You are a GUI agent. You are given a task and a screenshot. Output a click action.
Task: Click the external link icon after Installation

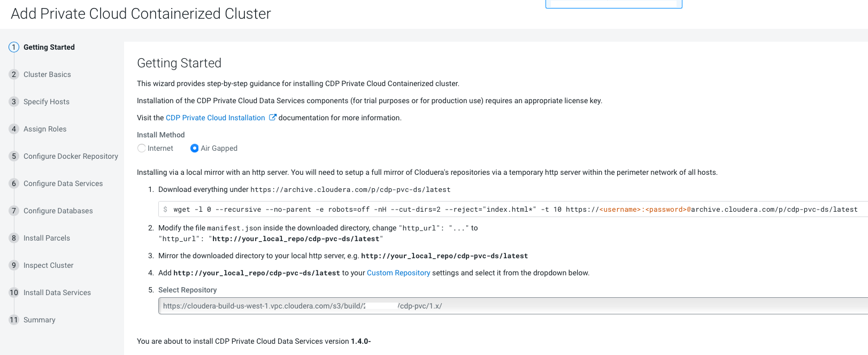coord(273,118)
